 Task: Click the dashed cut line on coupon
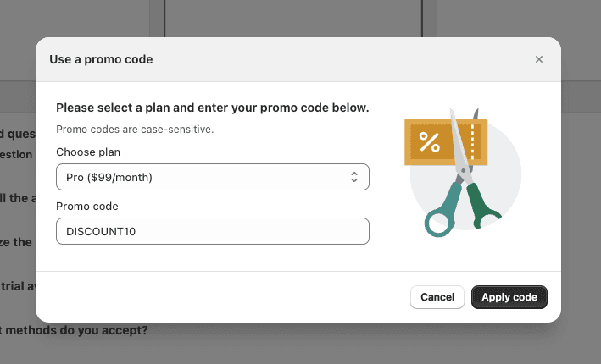(473, 140)
